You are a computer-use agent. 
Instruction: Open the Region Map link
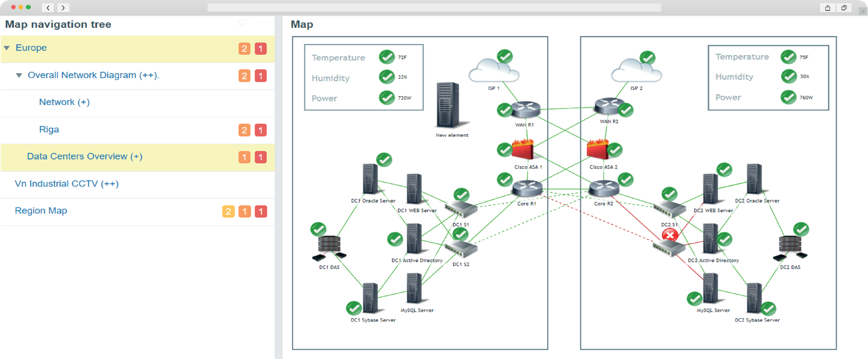(x=41, y=211)
